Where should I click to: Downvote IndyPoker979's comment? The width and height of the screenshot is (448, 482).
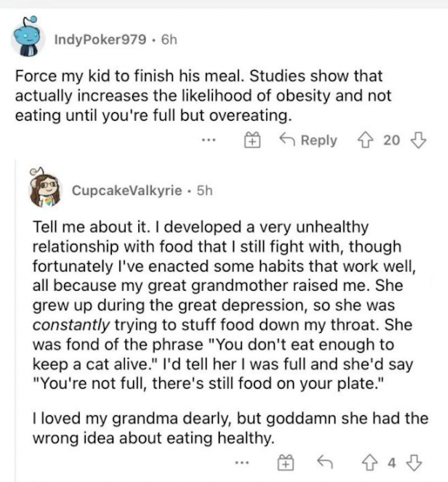418,140
